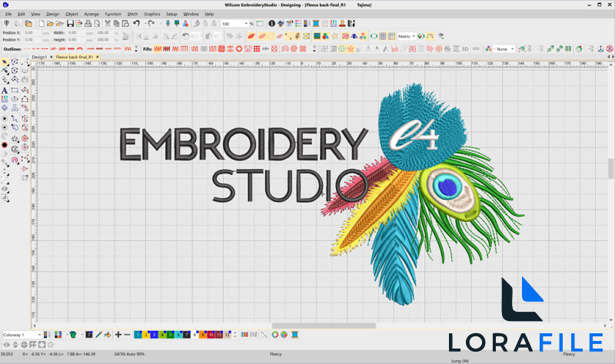Save the design with the floppy disk icon
Viewport: 615px width, 364px height.
pyautogui.click(x=70, y=24)
